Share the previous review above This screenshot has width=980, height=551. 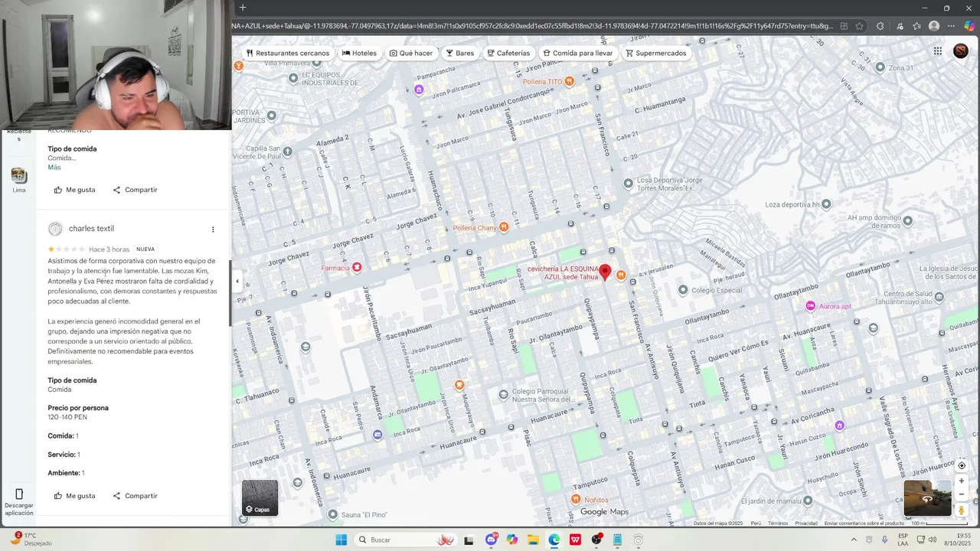coord(135,190)
